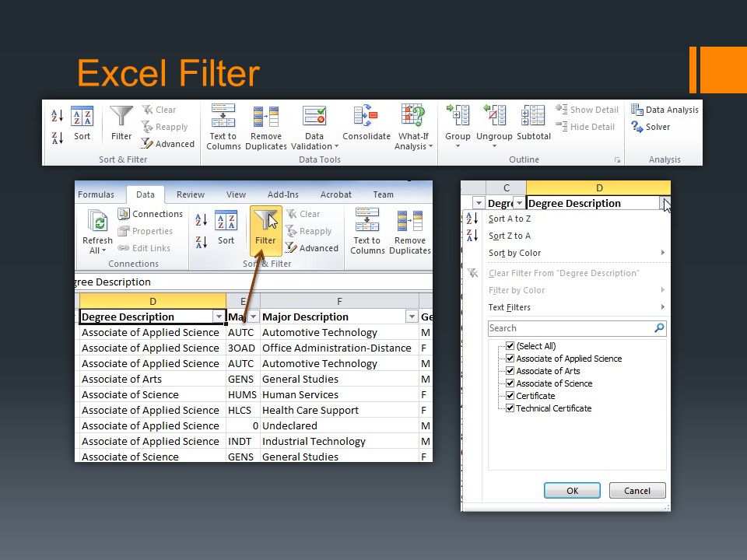The width and height of the screenshot is (747, 560).
Task: Open the Team tab
Action: click(383, 194)
